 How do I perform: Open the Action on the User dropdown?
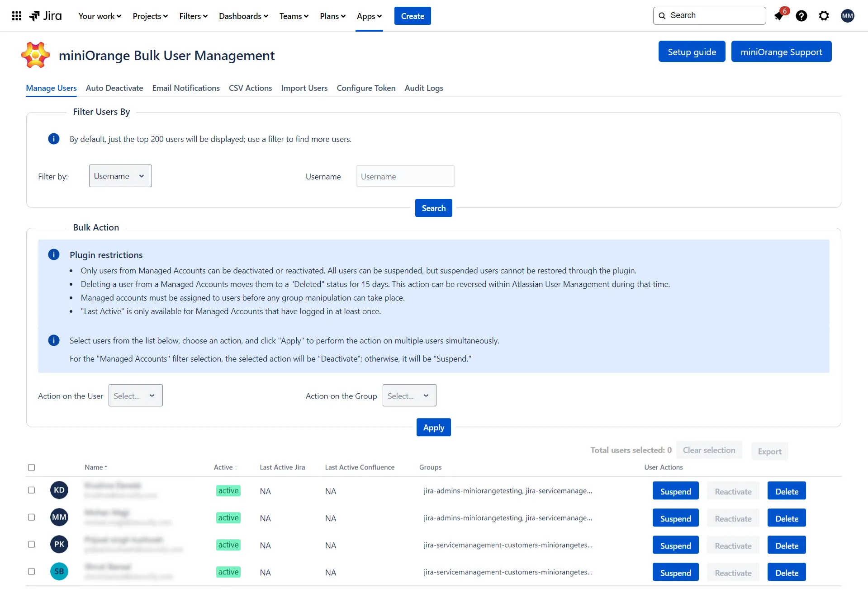(136, 395)
